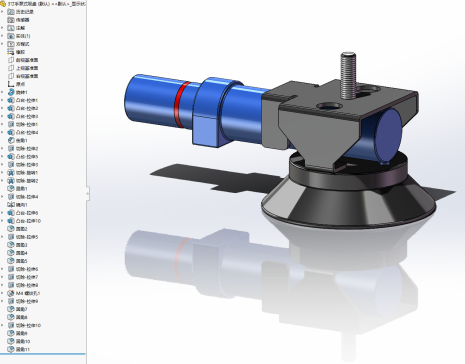Select the M4 tapped hole feature icon
This screenshot has height=364, width=465.
coord(11,293)
